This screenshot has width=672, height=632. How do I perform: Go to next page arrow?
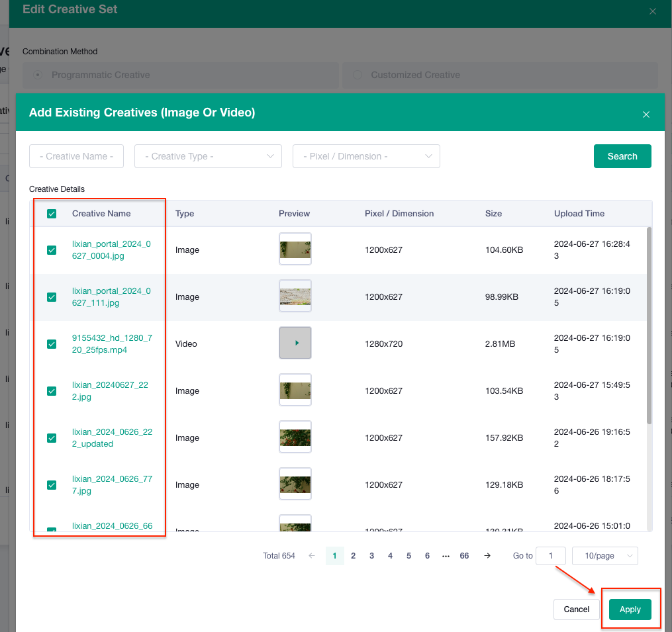tap(487, 556)
